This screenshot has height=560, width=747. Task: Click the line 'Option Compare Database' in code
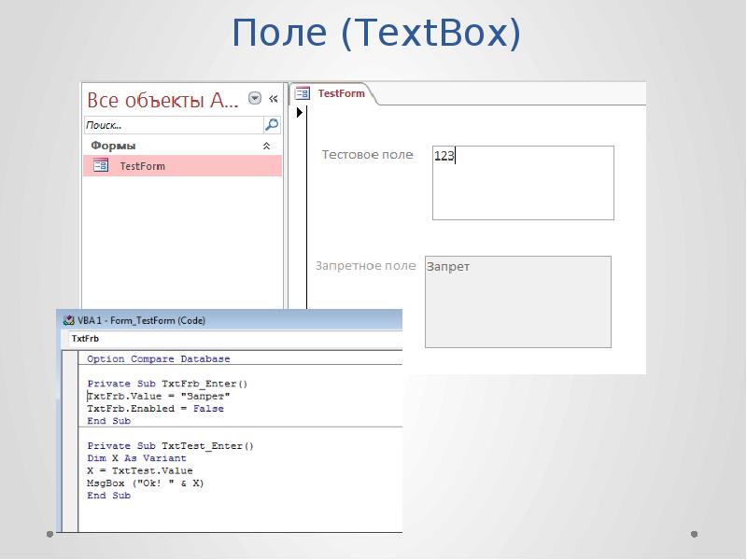[158, 358]
